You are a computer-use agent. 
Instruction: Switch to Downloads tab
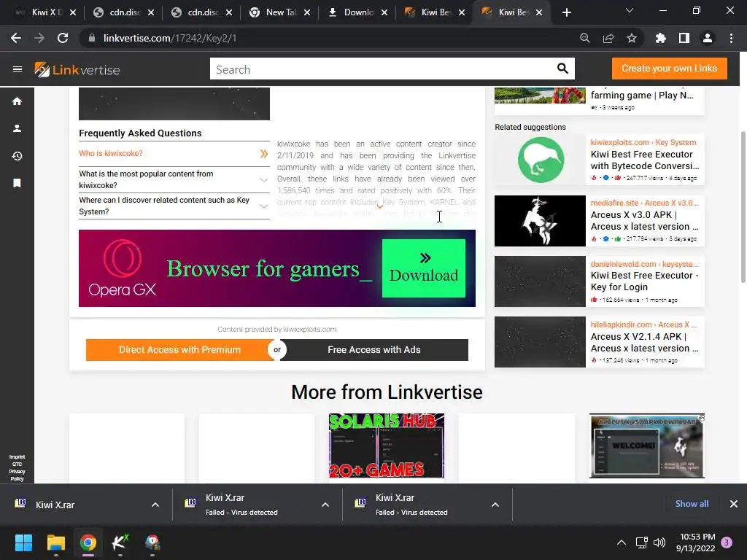[358, 12]
